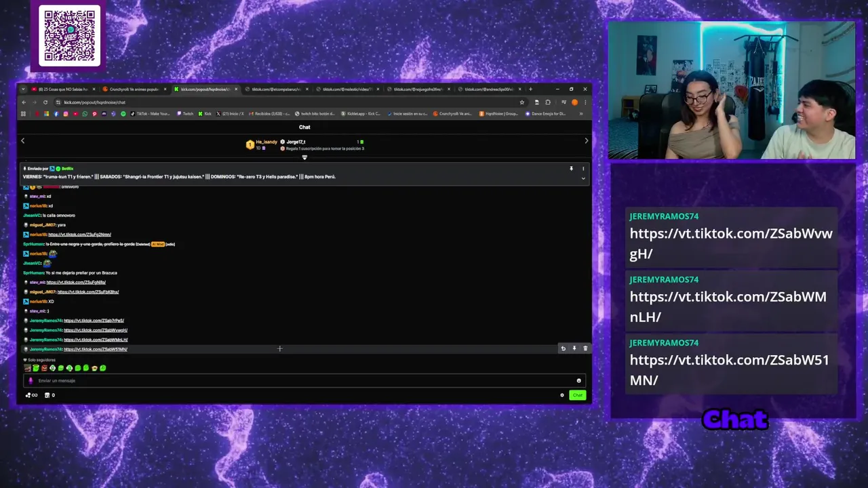Screen dimensions: 868x488
Task: Select the kick.com popout chat tab
Action: (205, 89)
